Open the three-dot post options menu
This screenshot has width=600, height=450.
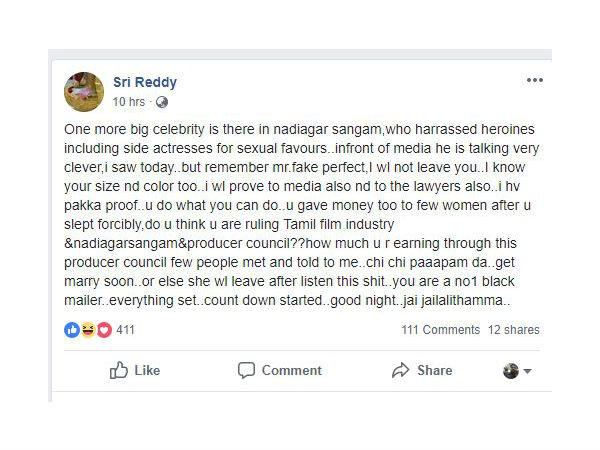[535, 81]
